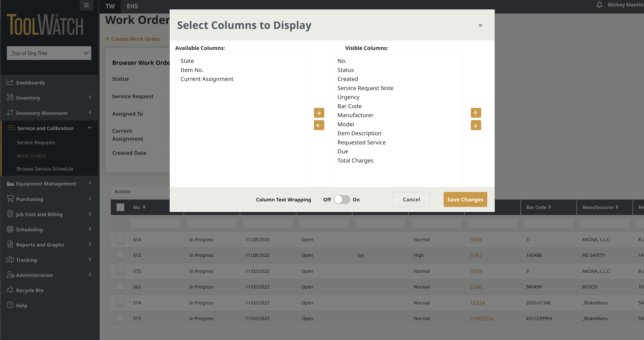Check the checkbox for work order 562

point(120,287)
